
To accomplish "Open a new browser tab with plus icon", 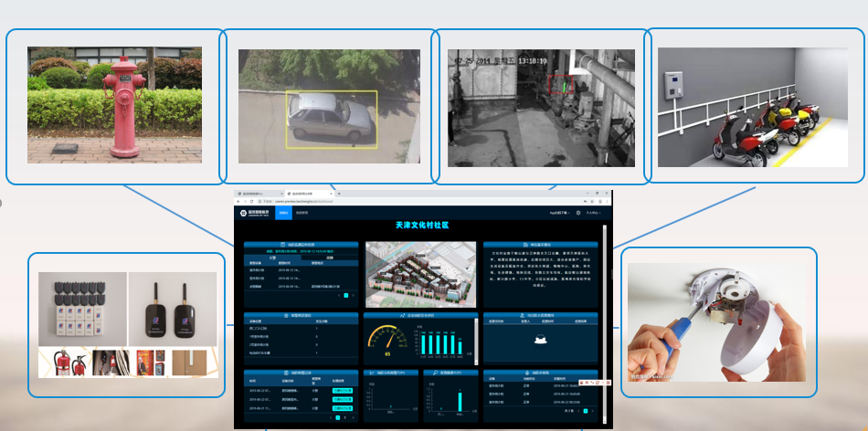I will tap(339, 194).
